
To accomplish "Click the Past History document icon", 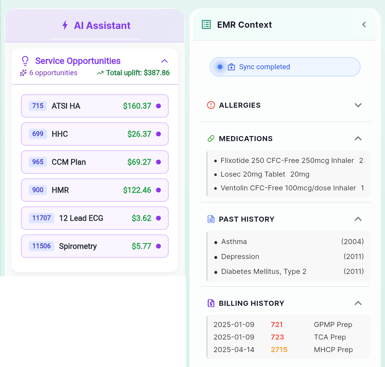I will click(x=211, y=219).
